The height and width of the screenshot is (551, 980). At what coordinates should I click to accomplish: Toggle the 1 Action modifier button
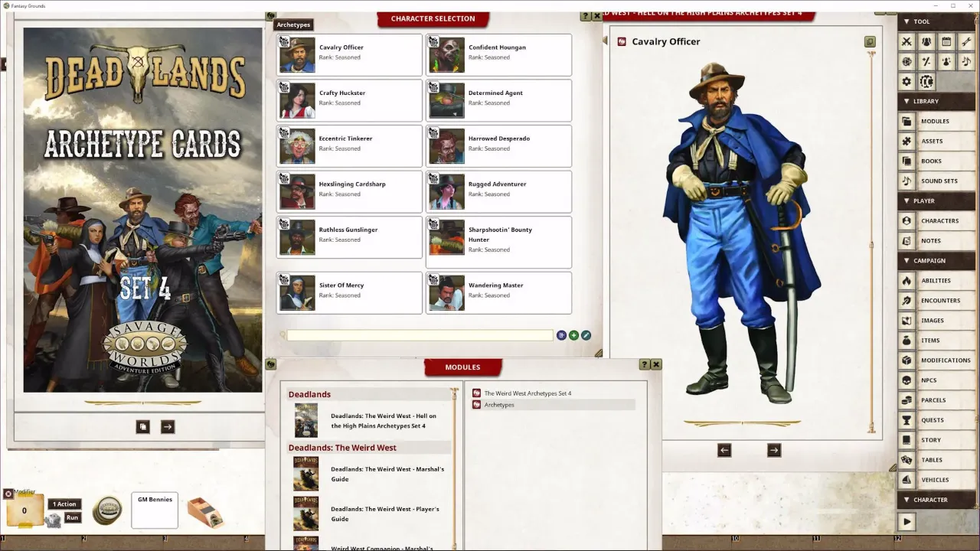(x=65, y=504)
